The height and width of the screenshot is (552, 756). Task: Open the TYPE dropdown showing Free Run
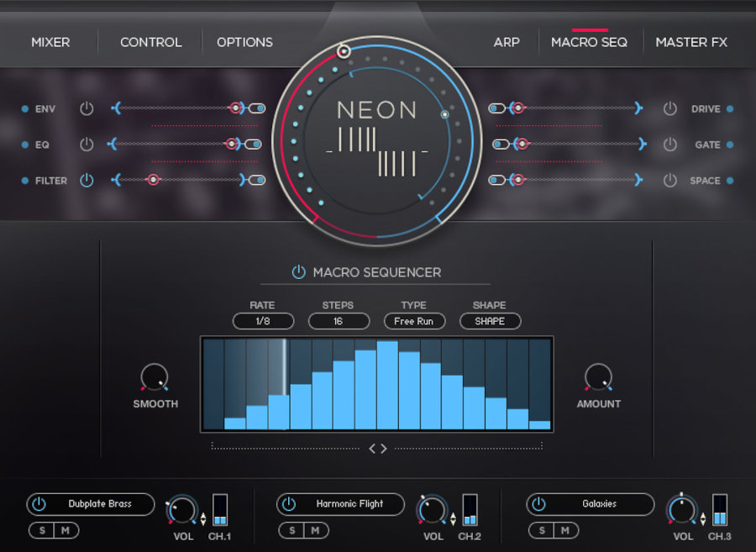(x=413, y=321)
